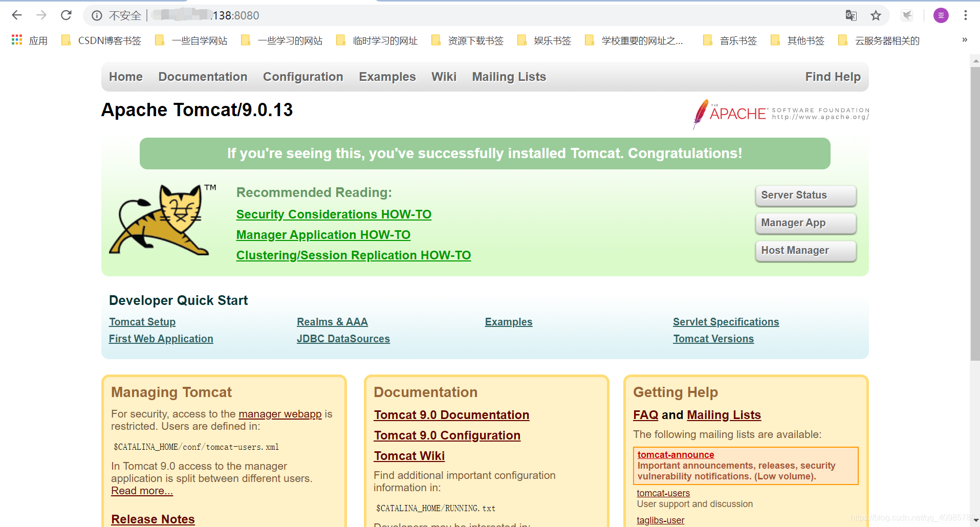This screenshot has height=527, width=980.
Task: Open the Realms & AAA link
Action: pos(332,322)
